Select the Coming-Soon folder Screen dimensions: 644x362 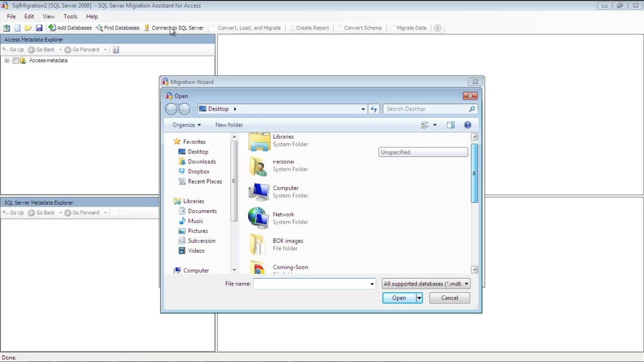point(278,268)
